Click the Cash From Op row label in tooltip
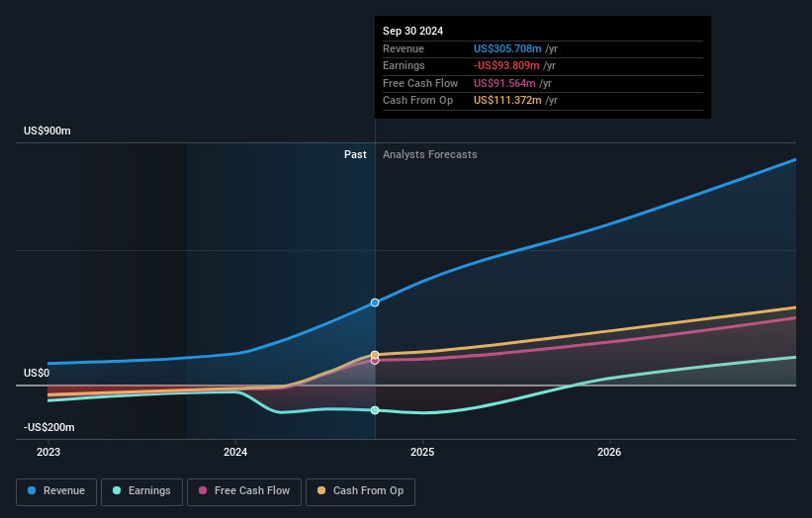Viewport: 812px width, 518px height. [x=418, y=101]
